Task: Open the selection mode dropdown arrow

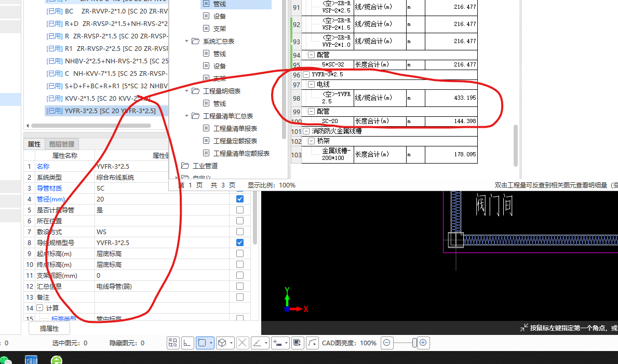Action: [x=211, y=343]
